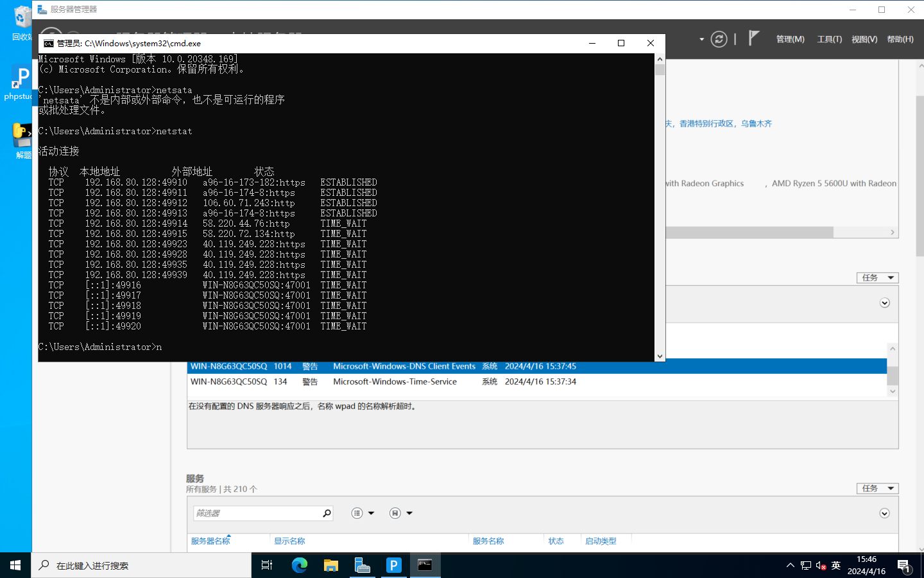Click the events list scrollbar up arrow
The height and width of the screenshot is (578, 924).
tap(893, 349)
